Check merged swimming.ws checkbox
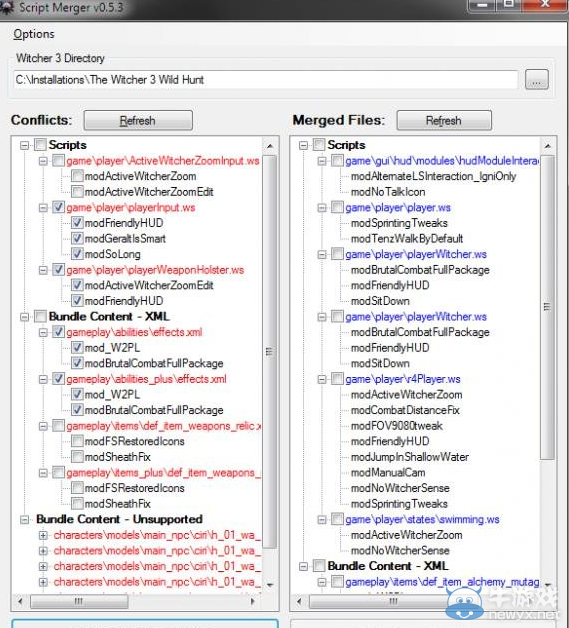This screenshot has height=628, width=569. [x=337, y=519]
